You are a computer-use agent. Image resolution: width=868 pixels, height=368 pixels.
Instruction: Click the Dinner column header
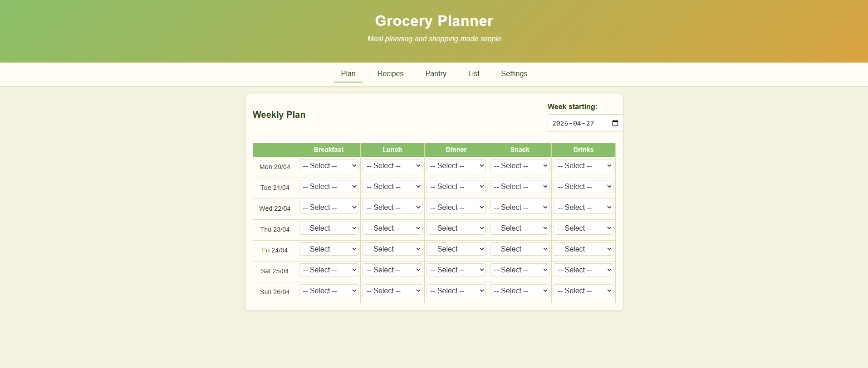456,150
